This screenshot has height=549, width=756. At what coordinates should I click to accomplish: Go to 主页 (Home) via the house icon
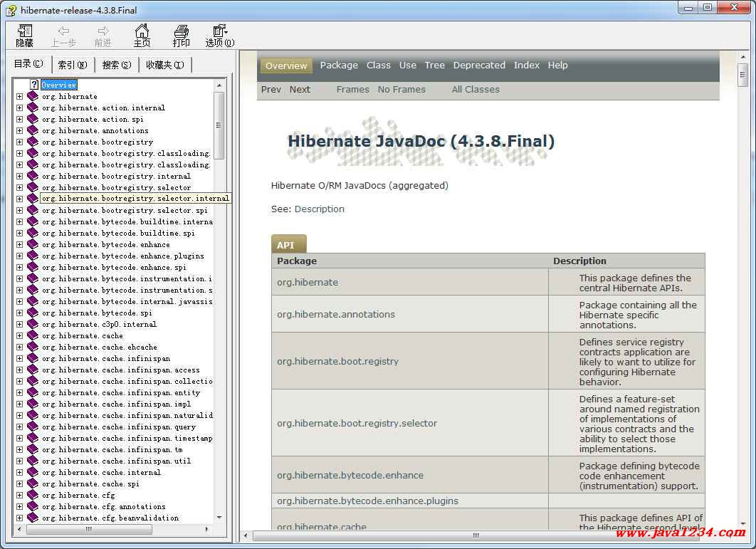142,36
